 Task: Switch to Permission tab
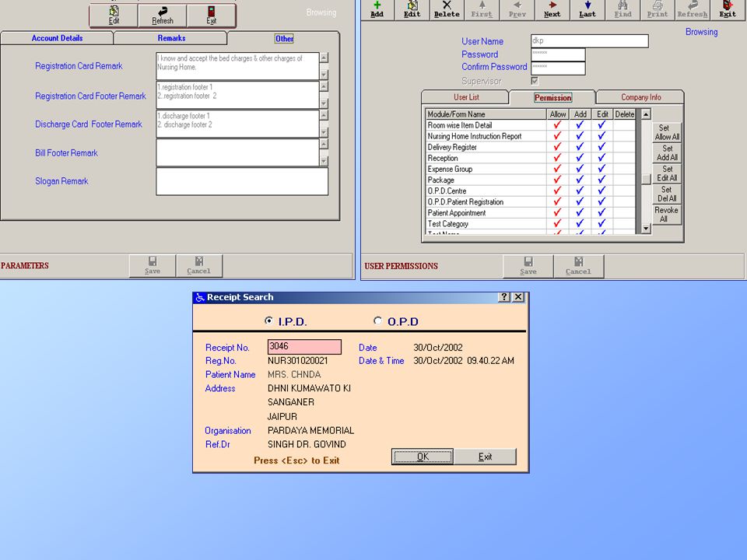coord(552,98)
